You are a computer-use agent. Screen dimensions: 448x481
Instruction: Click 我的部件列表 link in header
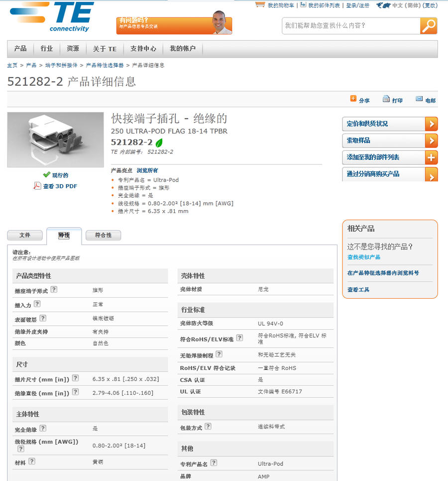[x=324, y=5]
